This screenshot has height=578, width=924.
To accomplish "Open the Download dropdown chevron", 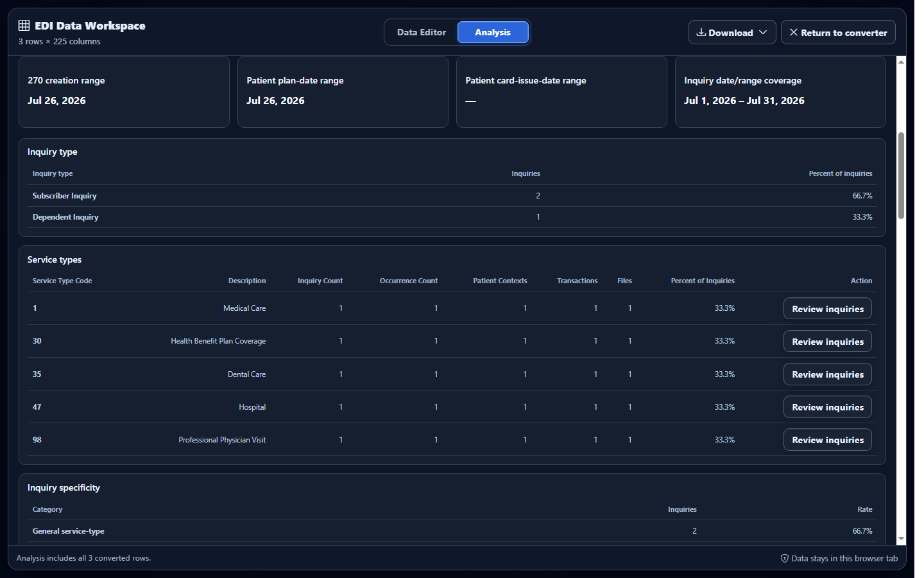I will tap(763, 32).
